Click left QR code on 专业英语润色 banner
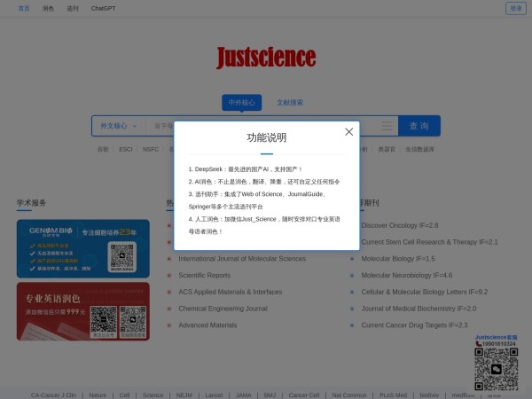532x399 pixels. (x=103, y=320)
